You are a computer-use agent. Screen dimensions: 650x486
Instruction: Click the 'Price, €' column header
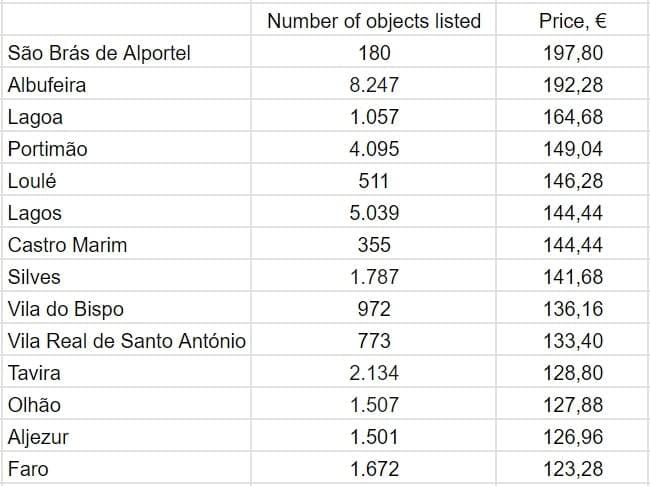click(573, 21)
